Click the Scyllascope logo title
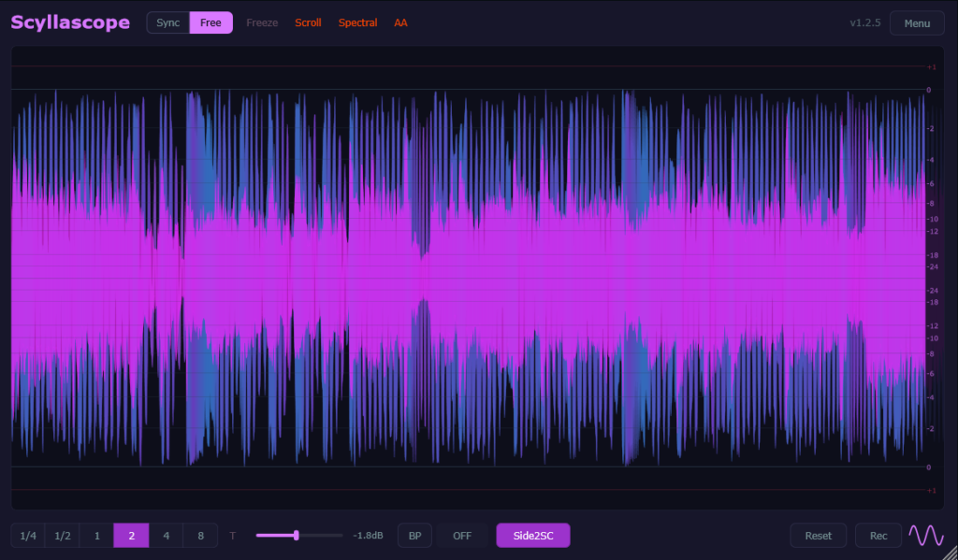 (x=70, y=22)
